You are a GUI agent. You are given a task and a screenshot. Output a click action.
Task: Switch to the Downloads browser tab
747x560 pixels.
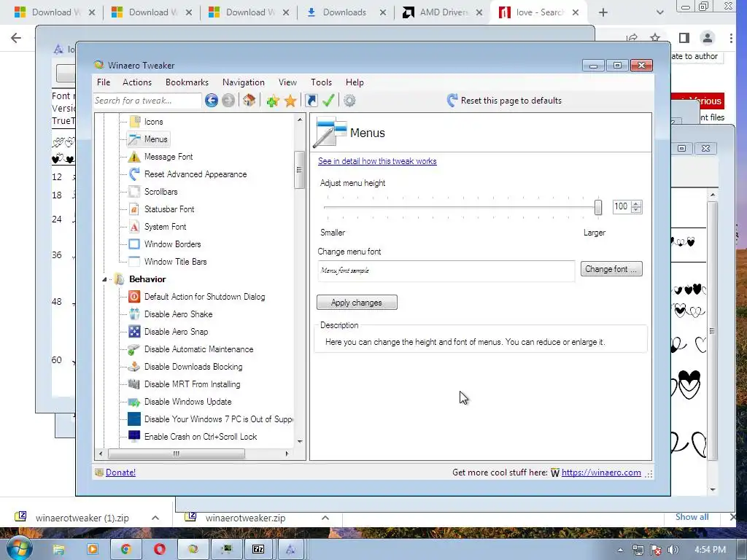pos(345,12)
